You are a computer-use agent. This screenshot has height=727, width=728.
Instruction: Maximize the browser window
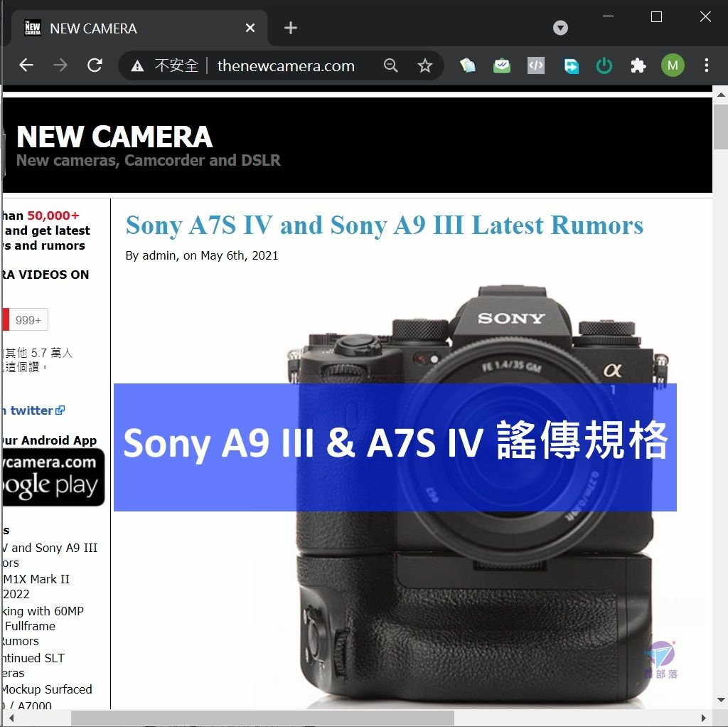(x=656, y=17)
